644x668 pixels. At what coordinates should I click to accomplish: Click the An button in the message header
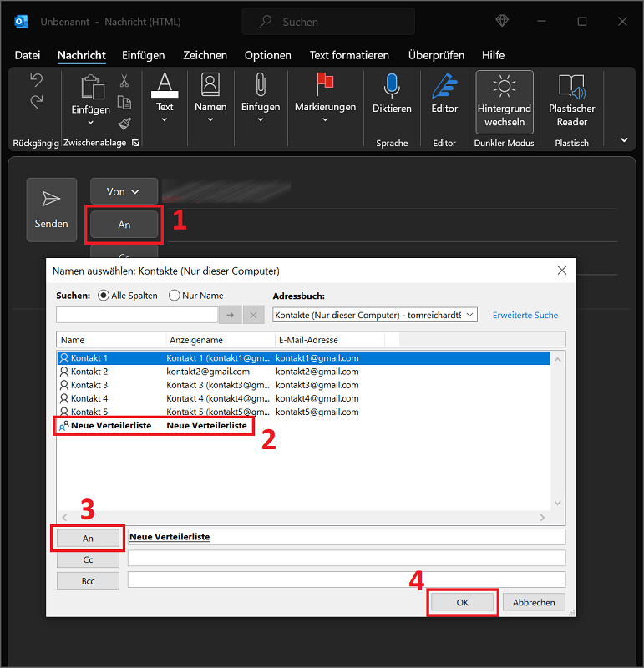pos(124,225)
